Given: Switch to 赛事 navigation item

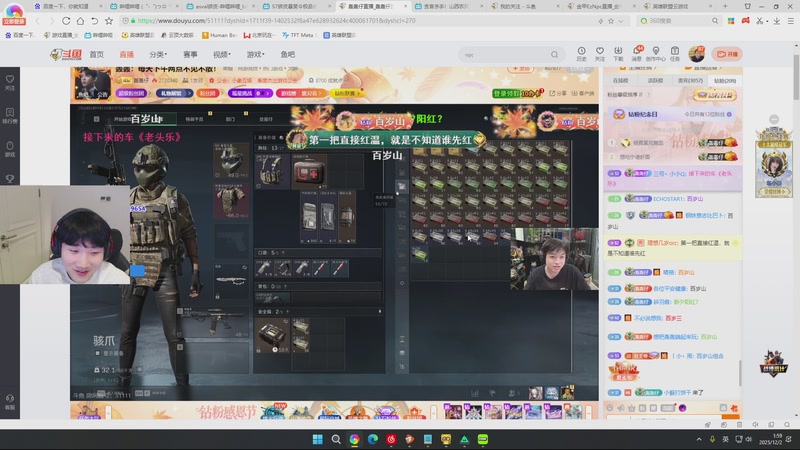Looking at the screenshot, I should [190, 55].
